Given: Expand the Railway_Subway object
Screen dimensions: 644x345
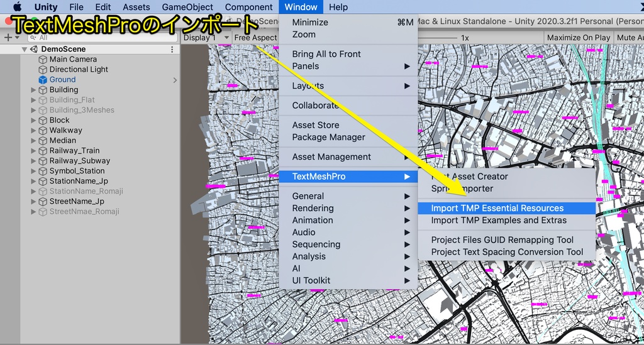Looking at the screenshot, I should point(33,161).
